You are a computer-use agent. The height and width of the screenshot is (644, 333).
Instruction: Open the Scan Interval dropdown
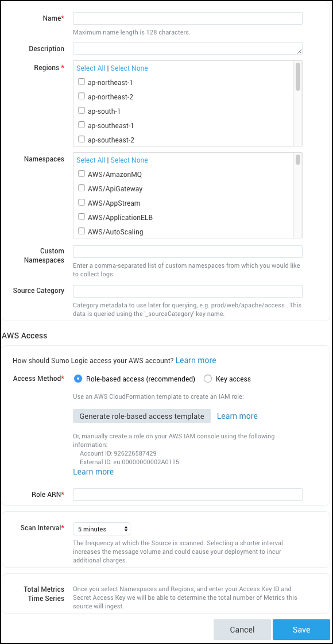click(101, 529)
